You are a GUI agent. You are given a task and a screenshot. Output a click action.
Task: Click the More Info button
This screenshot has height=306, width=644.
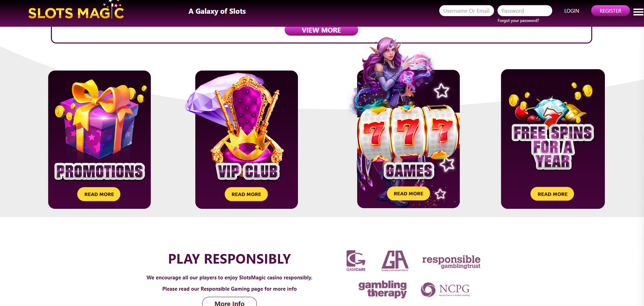(x=229, y=302)
